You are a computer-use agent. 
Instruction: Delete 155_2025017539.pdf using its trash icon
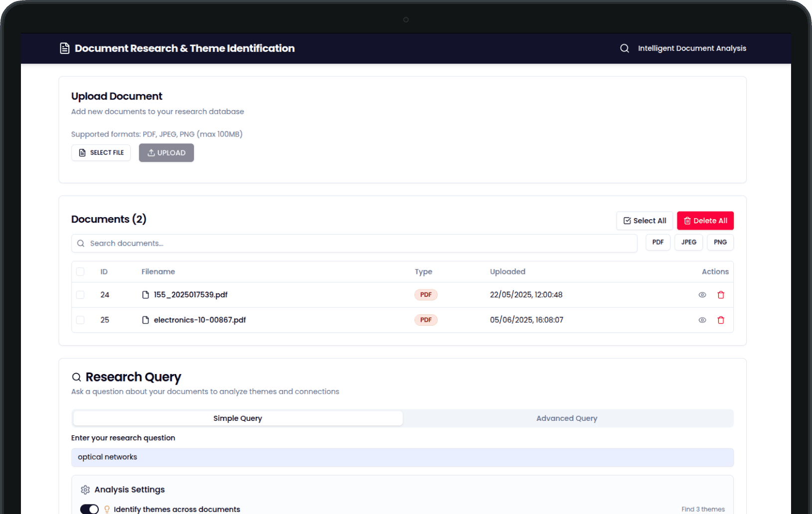coord(720,295)
